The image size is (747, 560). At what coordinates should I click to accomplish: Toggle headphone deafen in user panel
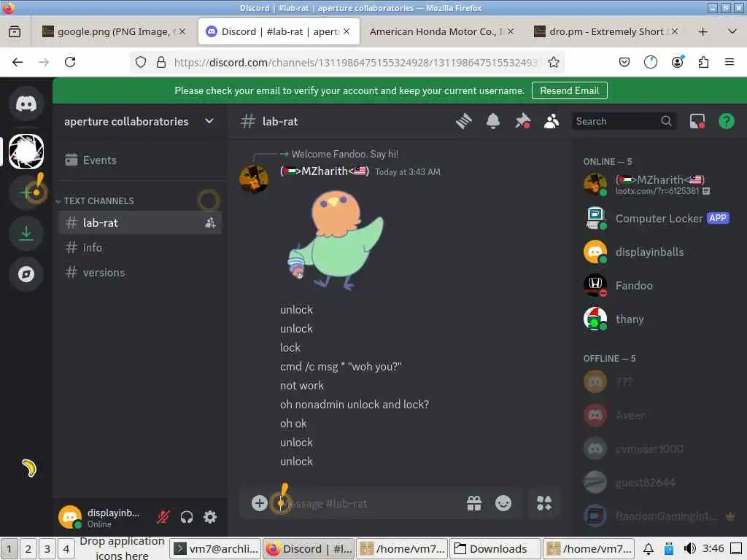click(187, 517)
